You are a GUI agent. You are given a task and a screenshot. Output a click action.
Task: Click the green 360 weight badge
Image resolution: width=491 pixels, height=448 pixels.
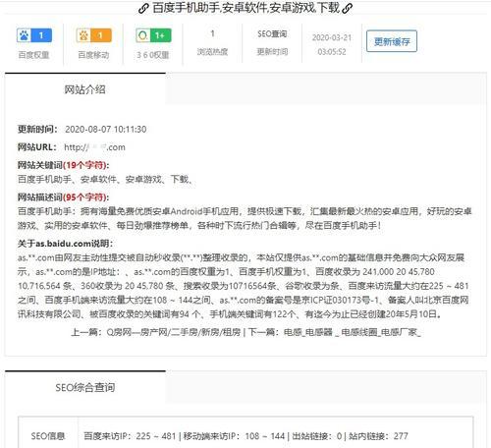pyautogui.click(x=153, y=35)
